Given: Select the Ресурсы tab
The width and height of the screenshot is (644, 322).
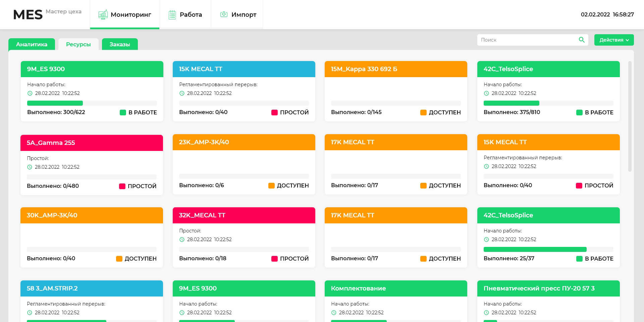Looking at the screenshot, I should (x=78, y=44).
